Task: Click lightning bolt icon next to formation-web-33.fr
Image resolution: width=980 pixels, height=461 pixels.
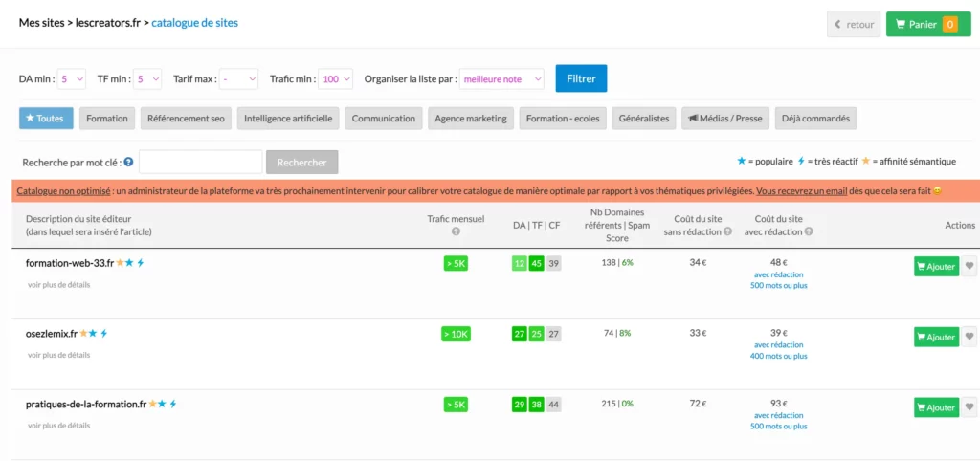Action: tap(141, 263)
